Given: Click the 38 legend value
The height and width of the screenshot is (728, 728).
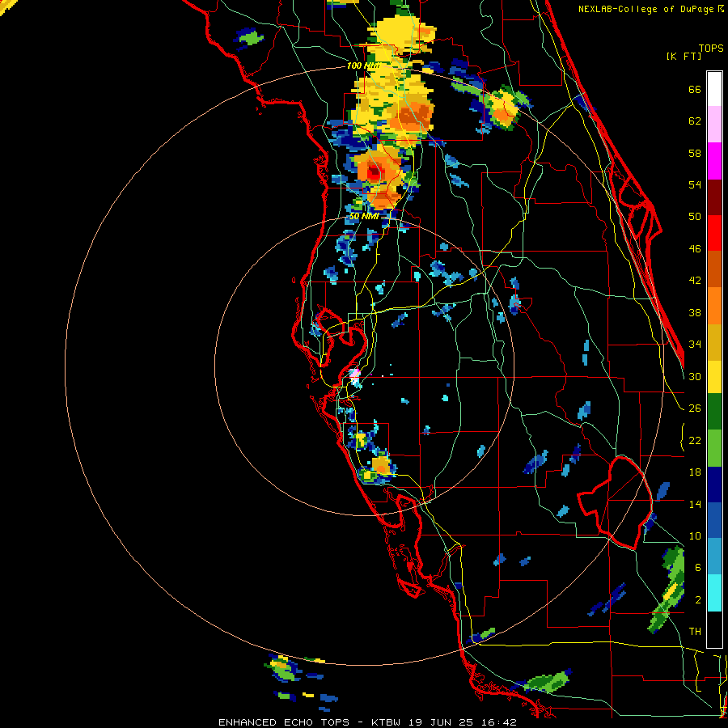Looking at the screenshot, I should (x=695, y=312).
